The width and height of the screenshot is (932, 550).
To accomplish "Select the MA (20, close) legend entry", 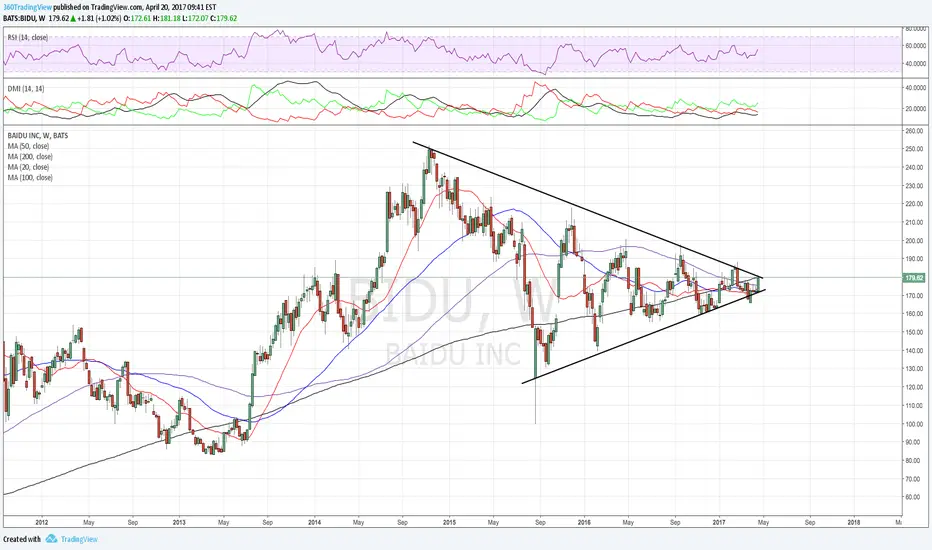I will pos(28,167).
